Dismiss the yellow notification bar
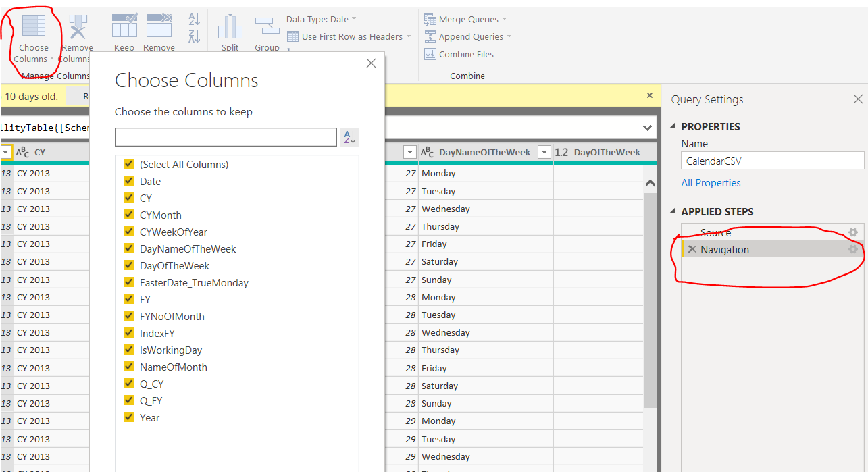 click(650, 96)
